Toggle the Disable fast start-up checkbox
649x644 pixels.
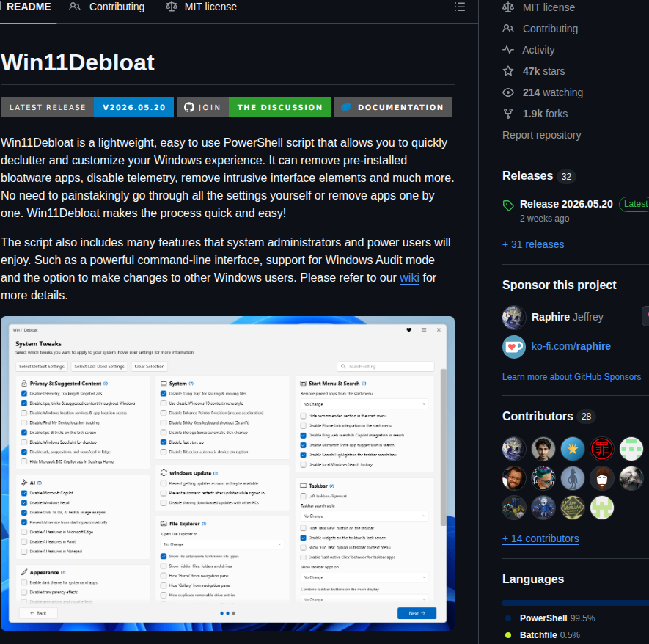164,442
